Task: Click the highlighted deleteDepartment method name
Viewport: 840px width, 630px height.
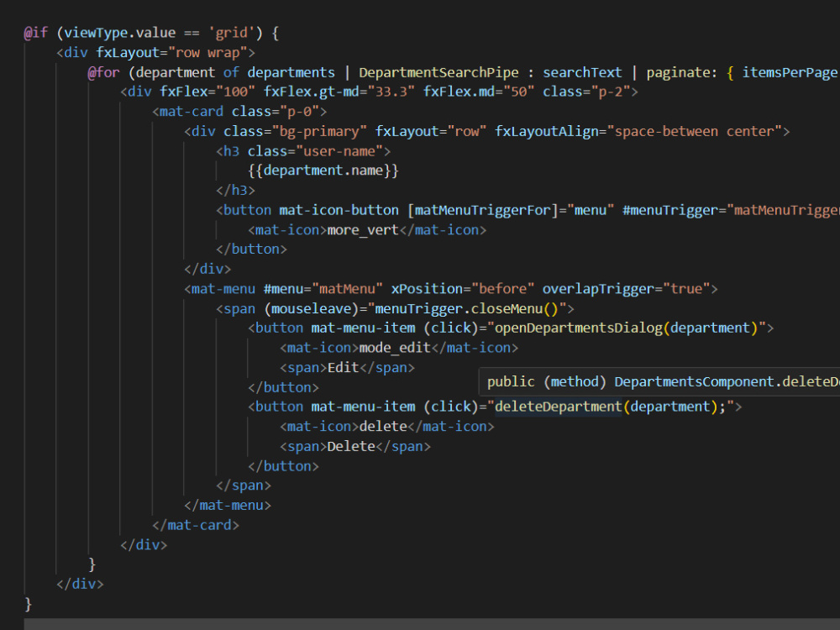Action: click(x=559, y=407)
